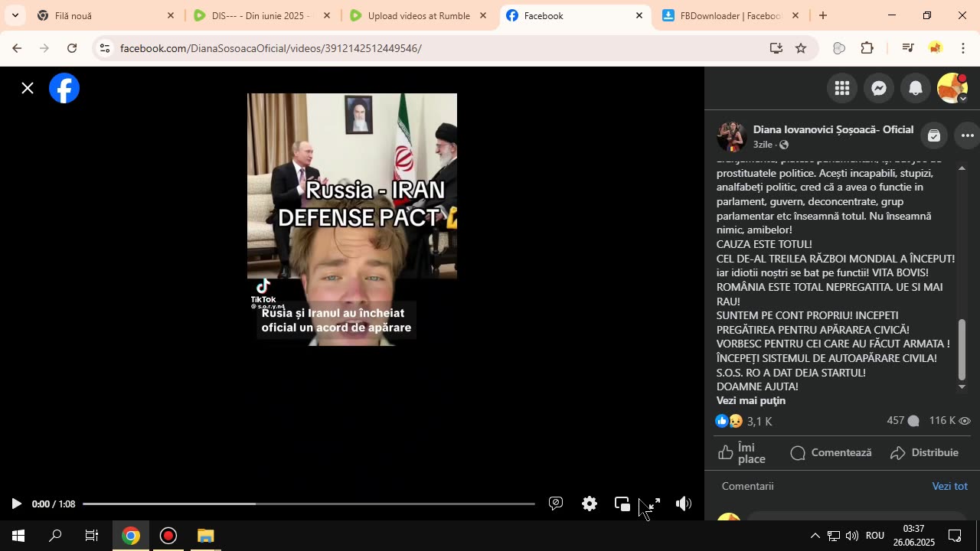Image resolution: width=980 pixels, height=551 pixels.
Task: Click the address bar URL
Action: click(x=271, y=48)
